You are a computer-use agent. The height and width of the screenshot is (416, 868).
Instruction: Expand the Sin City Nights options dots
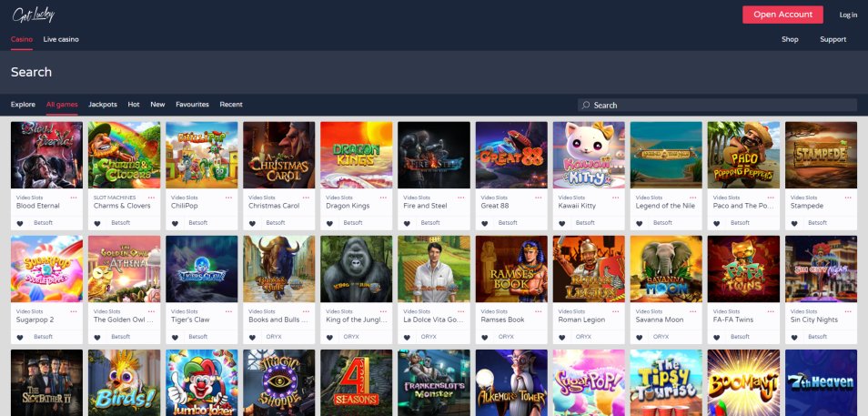coord(848,312)
